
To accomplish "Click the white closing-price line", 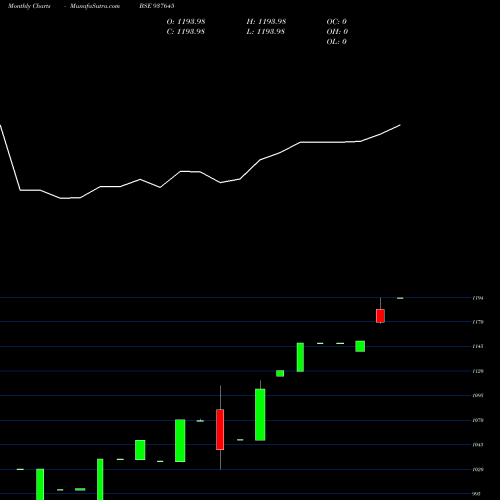I will click(x=200, y=172).
